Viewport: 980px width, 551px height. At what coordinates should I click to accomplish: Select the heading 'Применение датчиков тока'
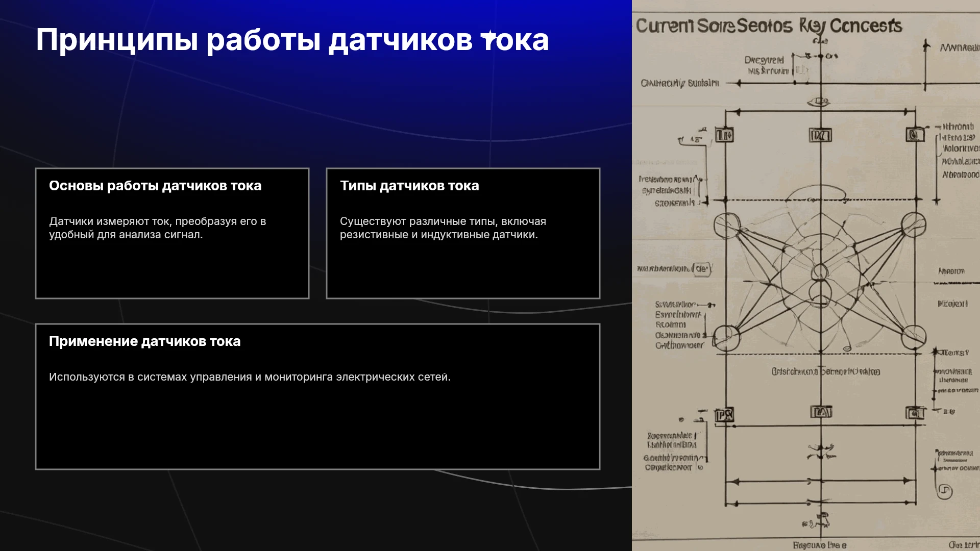point(144,341)
